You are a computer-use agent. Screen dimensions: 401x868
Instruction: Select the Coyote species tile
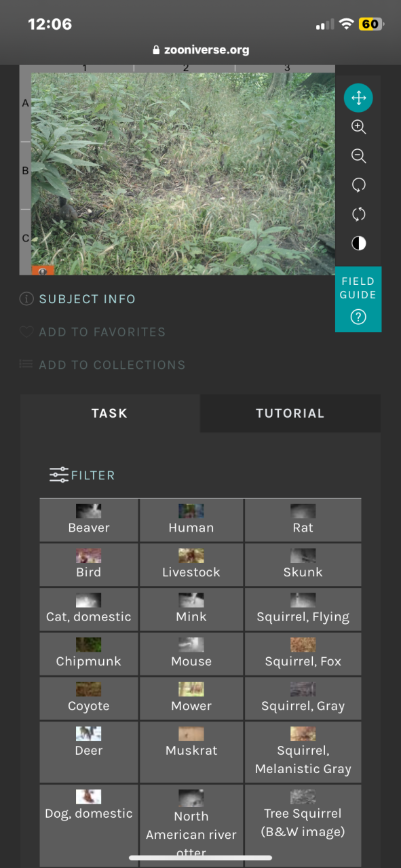click(89, 698)
